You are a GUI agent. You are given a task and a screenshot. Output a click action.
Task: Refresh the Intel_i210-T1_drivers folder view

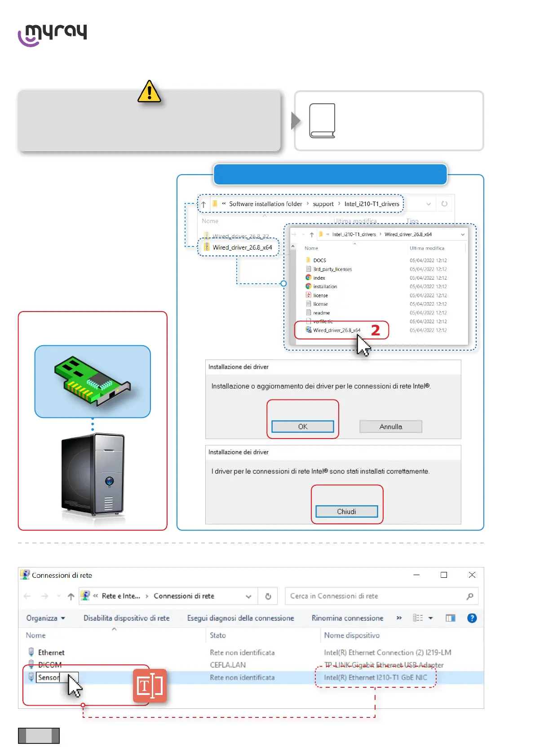coord(444,204)
